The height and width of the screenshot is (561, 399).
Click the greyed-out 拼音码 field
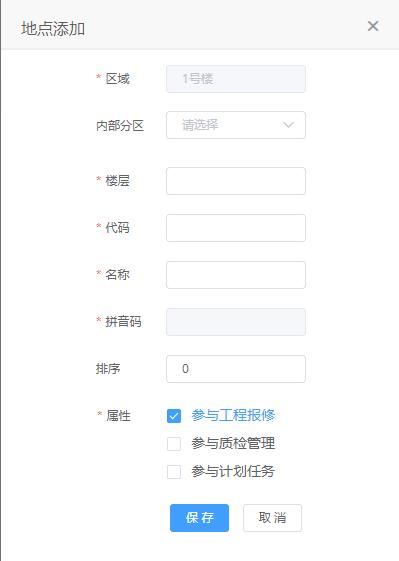tap(236, 322)
